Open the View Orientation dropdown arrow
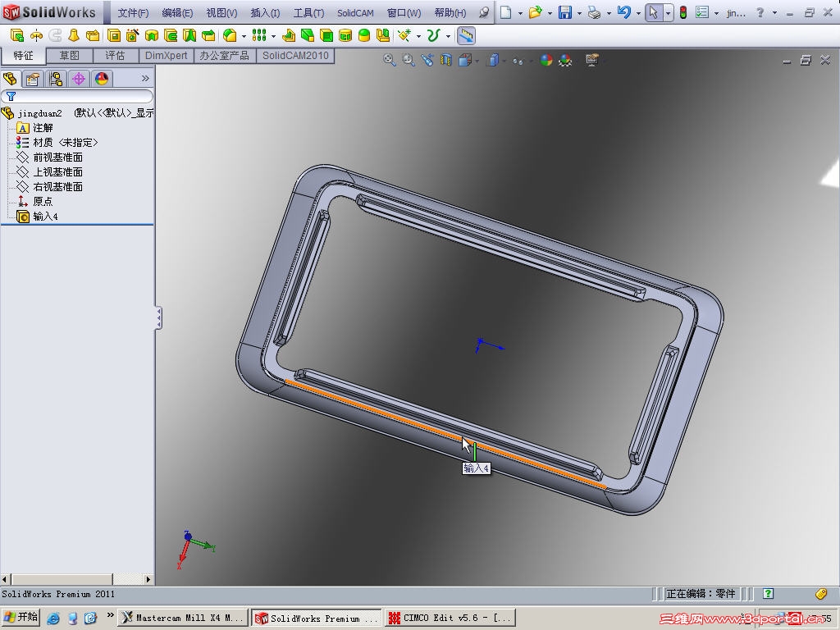Viewport: 840px width, 630px height. pyautogui.click(x=476, y=60)
